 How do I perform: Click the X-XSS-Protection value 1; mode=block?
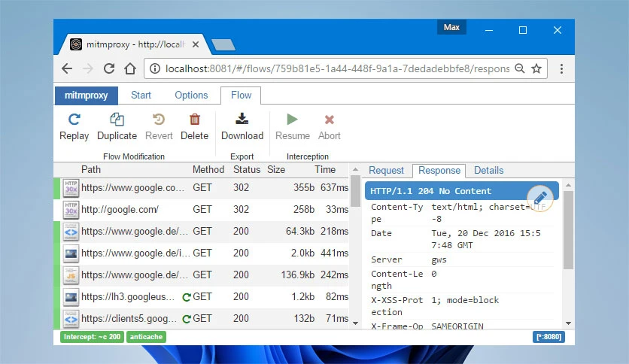point(465,300)
